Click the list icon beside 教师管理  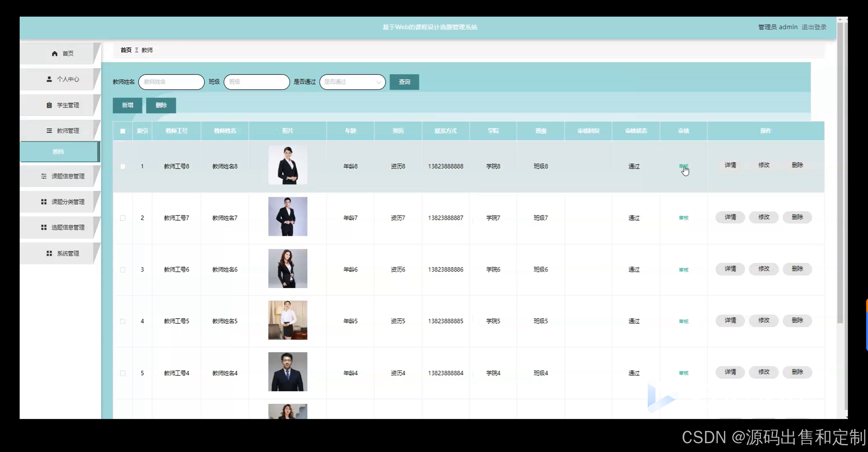(x=49, y=131)
